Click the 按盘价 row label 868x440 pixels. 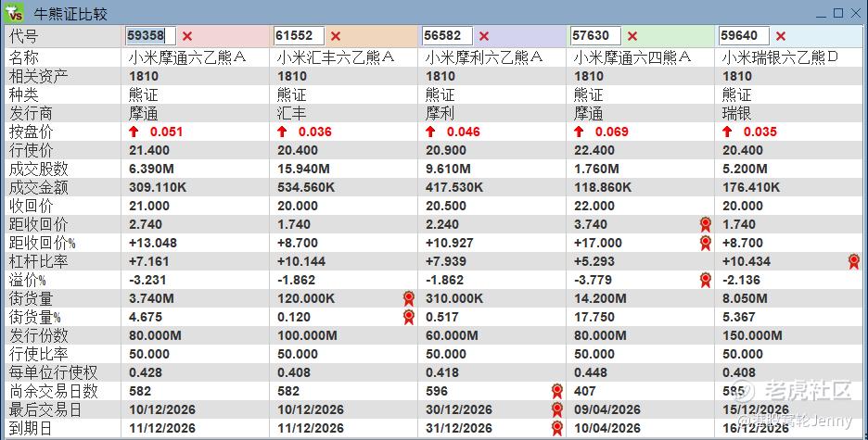click(x=31, y=132)
